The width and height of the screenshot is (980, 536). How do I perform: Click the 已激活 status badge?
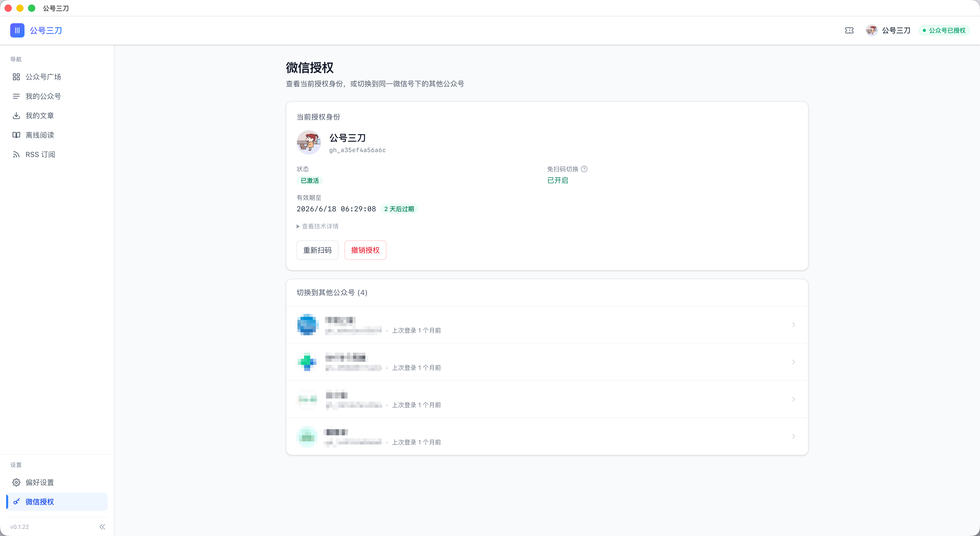tap(310, 181)
